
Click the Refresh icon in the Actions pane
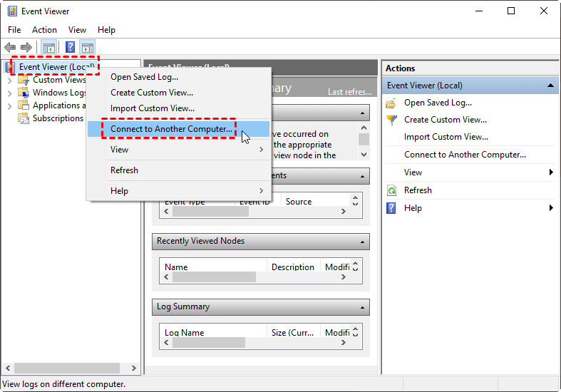pyautogui.click(x=391, y=190)
